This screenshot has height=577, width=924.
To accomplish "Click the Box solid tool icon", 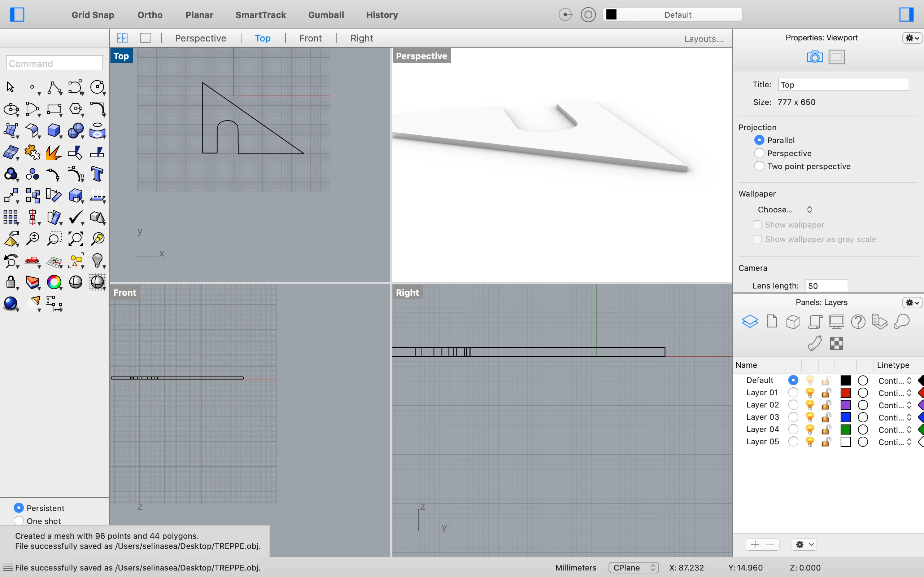I will pos(54,131).
